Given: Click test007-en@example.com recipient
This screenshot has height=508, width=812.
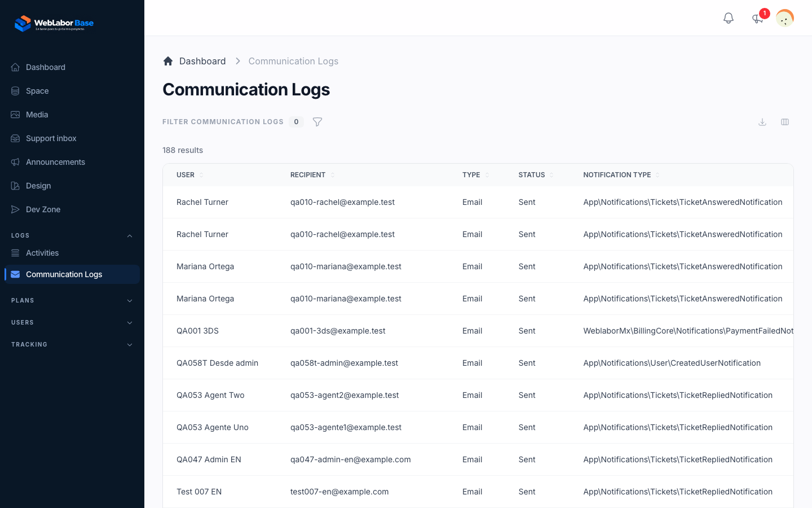Looking at the screenshot, I should tap(339, 492).
